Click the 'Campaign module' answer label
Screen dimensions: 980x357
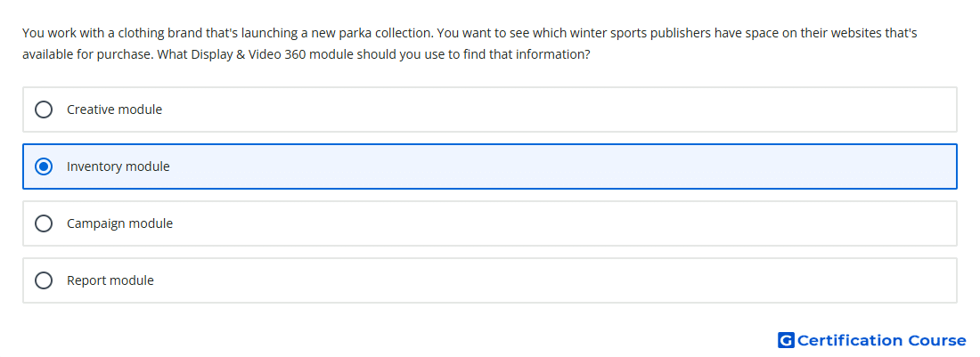point(120,223)
